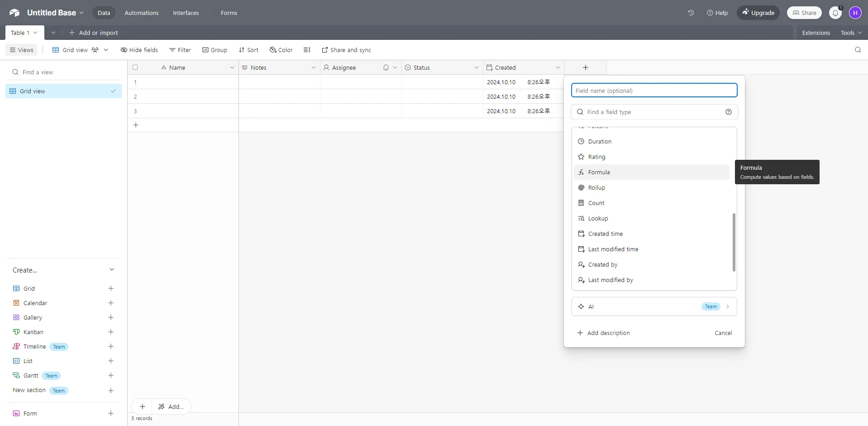
Task: Collapse the Create section chevron
Action: pos(112,270)
